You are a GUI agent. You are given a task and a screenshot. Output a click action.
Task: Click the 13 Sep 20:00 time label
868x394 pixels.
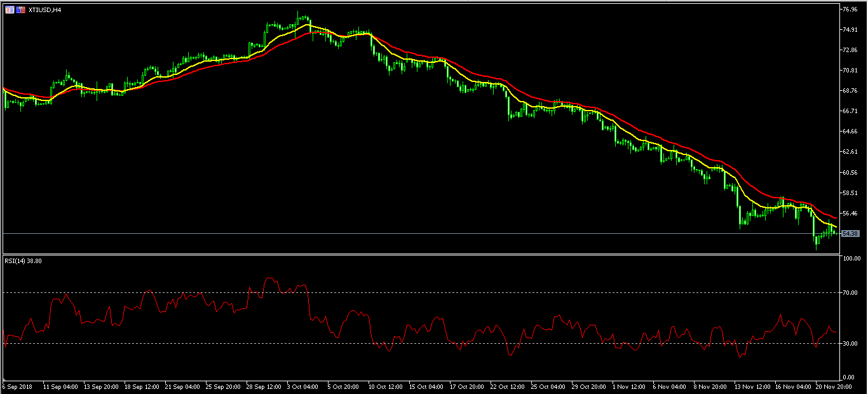[x=101, y=386]
